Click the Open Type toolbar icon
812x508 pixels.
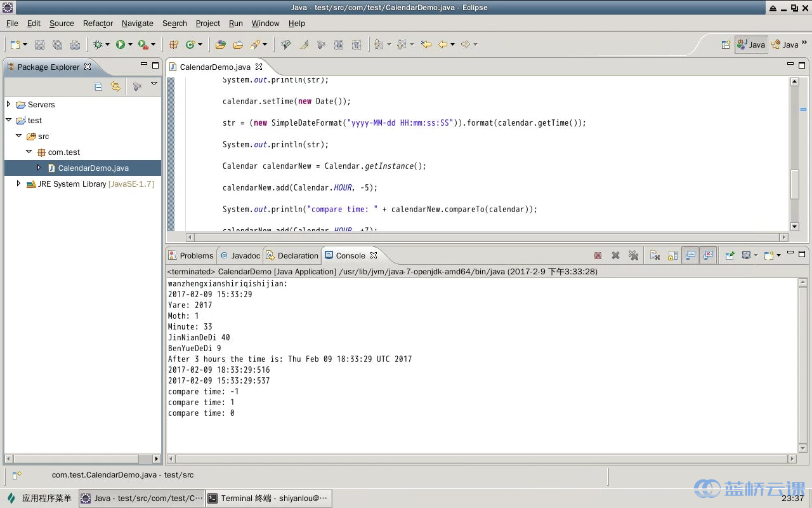(x=220, y=44)
